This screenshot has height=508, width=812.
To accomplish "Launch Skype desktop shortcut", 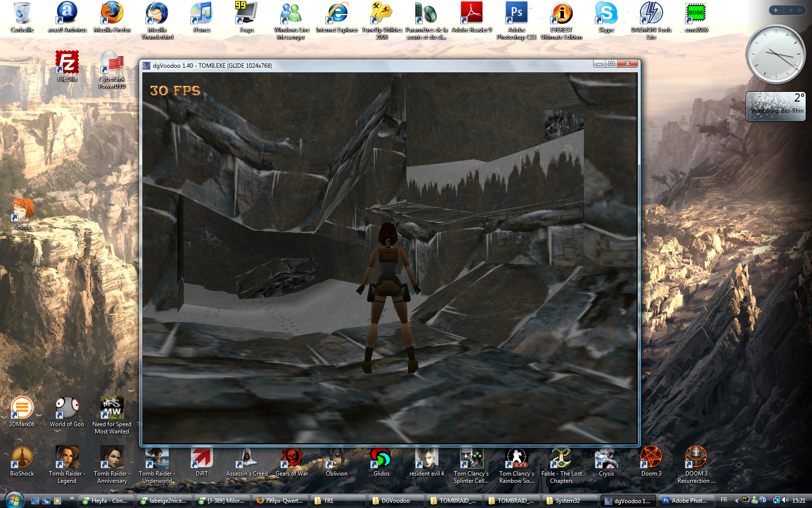I will click(x=606, y=17).
